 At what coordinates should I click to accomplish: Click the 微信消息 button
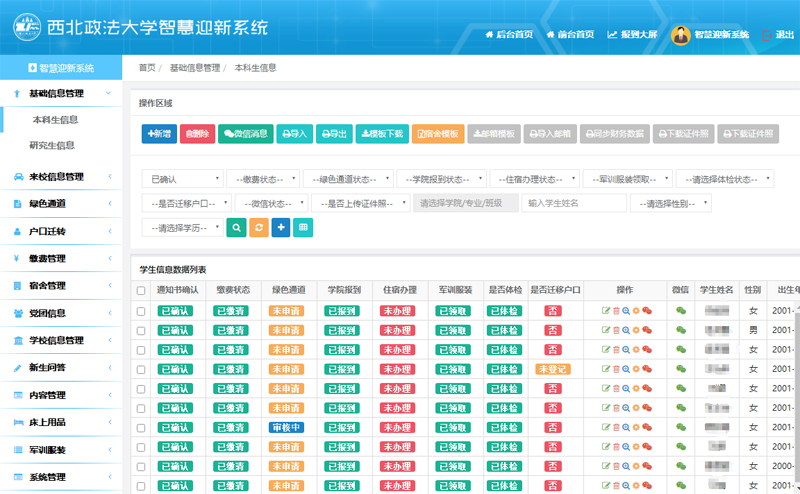click(x=245, y=133)
